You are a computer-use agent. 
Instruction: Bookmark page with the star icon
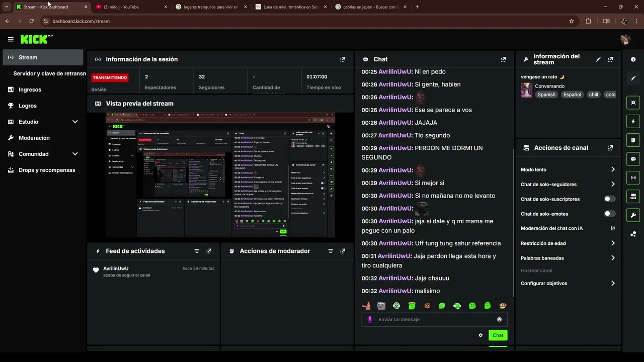pyautogui.click(x=572, y=21)
